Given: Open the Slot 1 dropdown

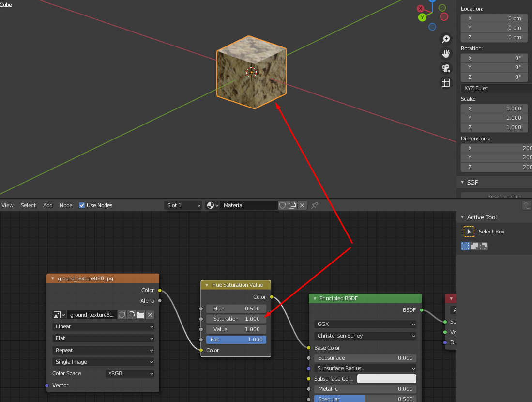Looking at the screenshot, I should point(183,205).
